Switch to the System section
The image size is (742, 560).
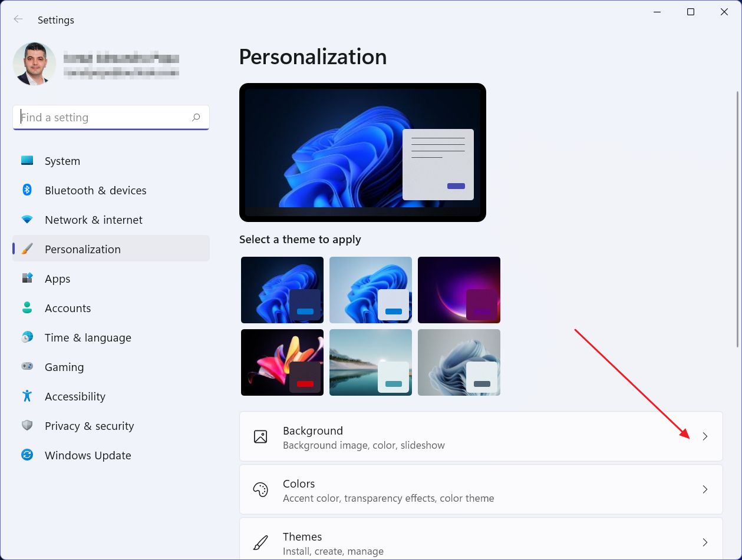pos(62,160)
